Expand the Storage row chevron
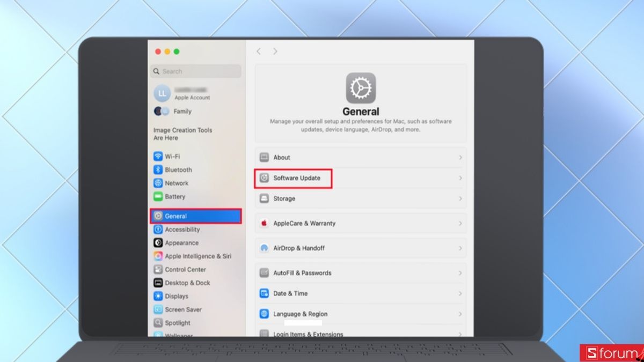 click(x=460, y=198)
